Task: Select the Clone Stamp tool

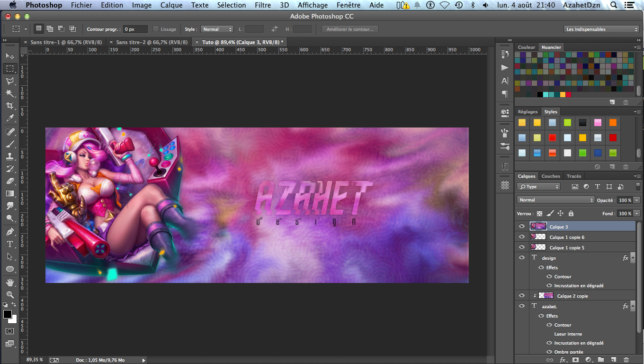Action: point(9,156)
